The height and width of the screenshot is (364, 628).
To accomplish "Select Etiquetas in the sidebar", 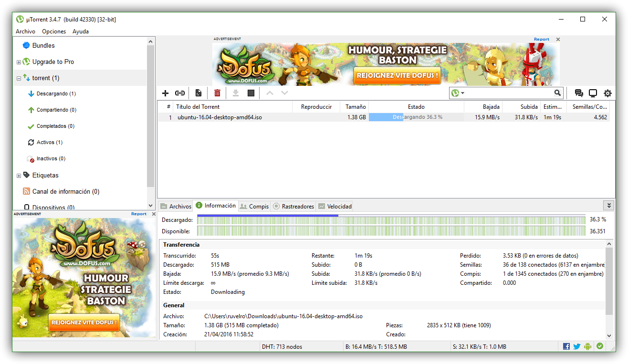I will pos(45,175).
